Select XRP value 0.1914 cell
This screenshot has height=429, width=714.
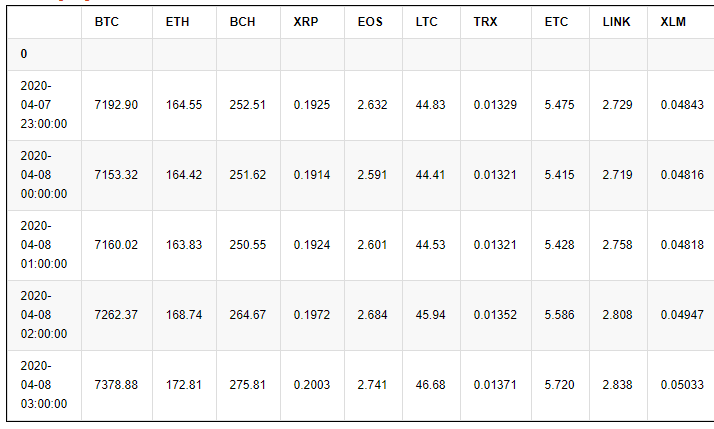312,175
